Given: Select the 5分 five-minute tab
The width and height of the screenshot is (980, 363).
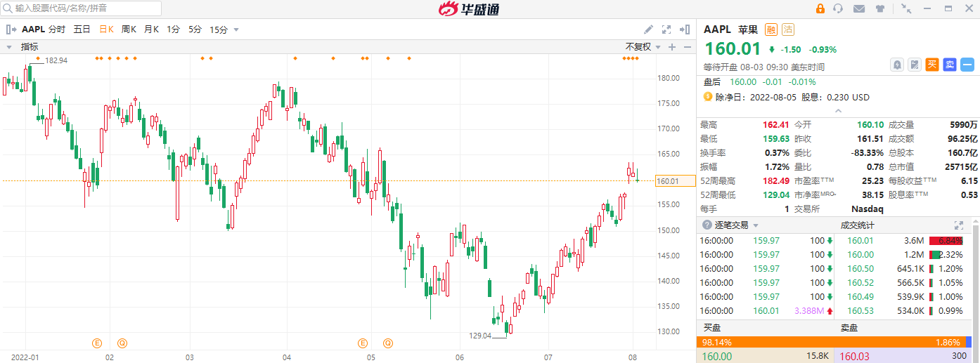Looking at the screenshot, I should tap(195, 29).
